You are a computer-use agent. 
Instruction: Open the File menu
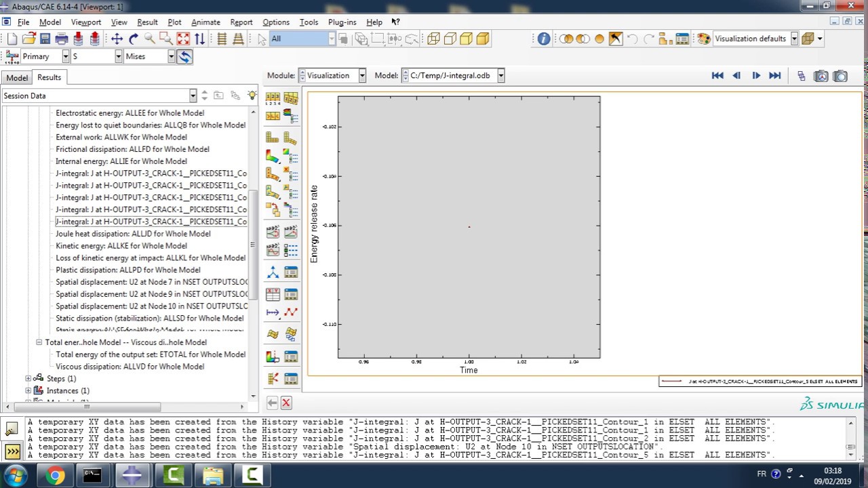[x=23, y=22]
